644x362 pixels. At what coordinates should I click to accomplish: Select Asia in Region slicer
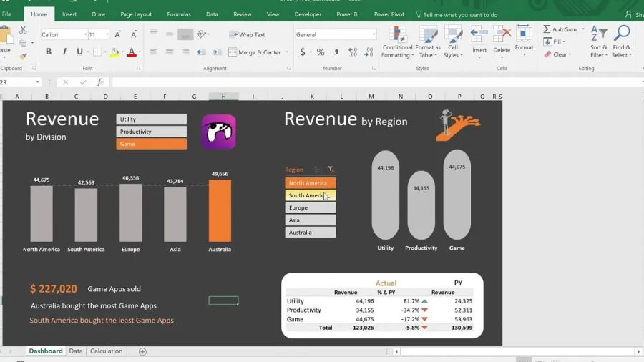tap(311, 220)
